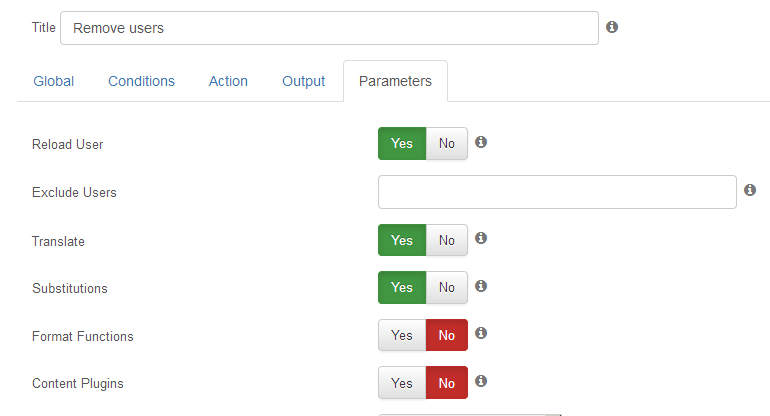
Task: Click the info icon for Substitutions
Action: click(481, 286)
